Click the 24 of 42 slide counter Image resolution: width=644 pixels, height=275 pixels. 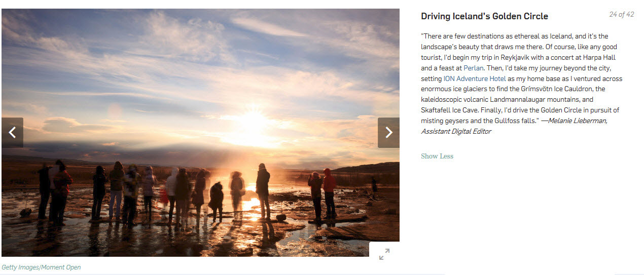point(622,14)
